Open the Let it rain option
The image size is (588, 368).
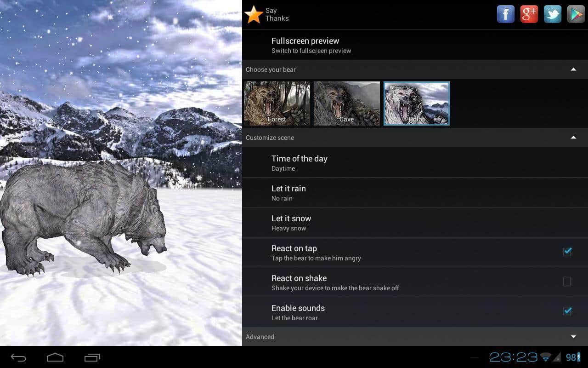pyautogui.click(x=288, y=193)
